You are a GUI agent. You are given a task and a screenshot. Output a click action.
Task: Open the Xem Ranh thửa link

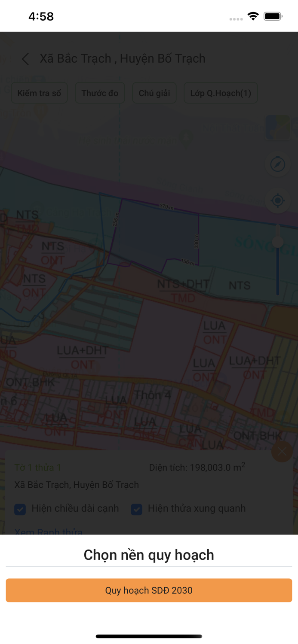click(x=49, y=532)
